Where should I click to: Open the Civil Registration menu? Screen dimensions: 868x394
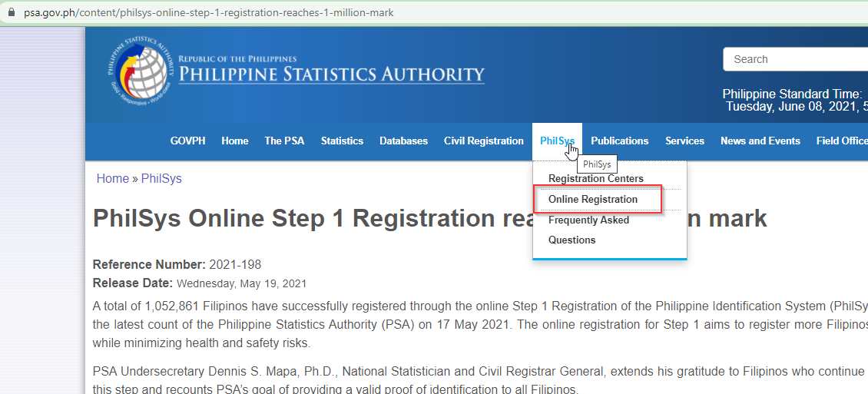(484, 141)
